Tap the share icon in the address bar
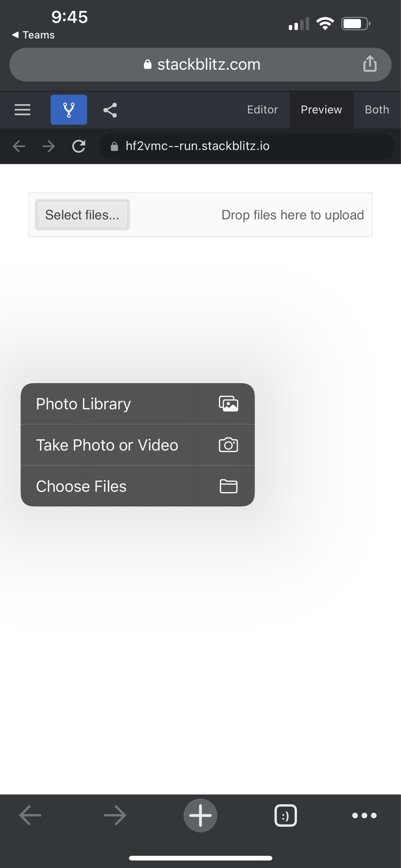Screen dimensions: 401x868 [x=370, y=64]
